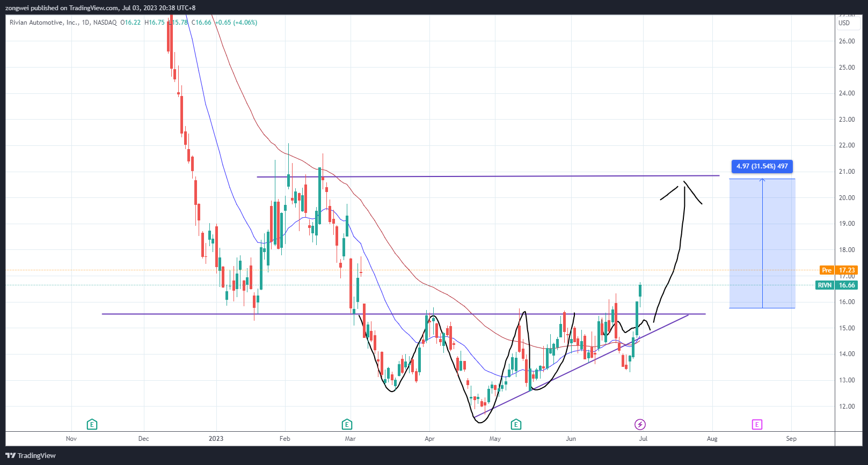
Task: Click the purple lightning event icon near July
Action: tap(640, 424)
